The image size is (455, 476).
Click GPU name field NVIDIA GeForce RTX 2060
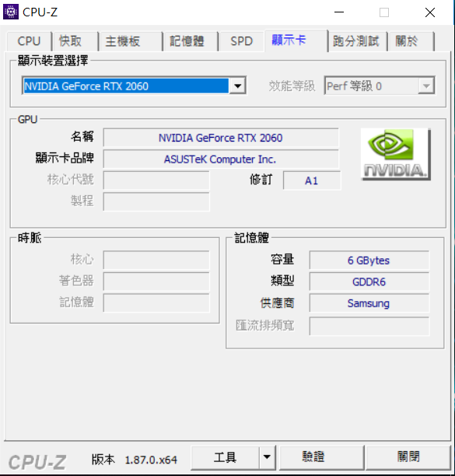pos(221,138)
